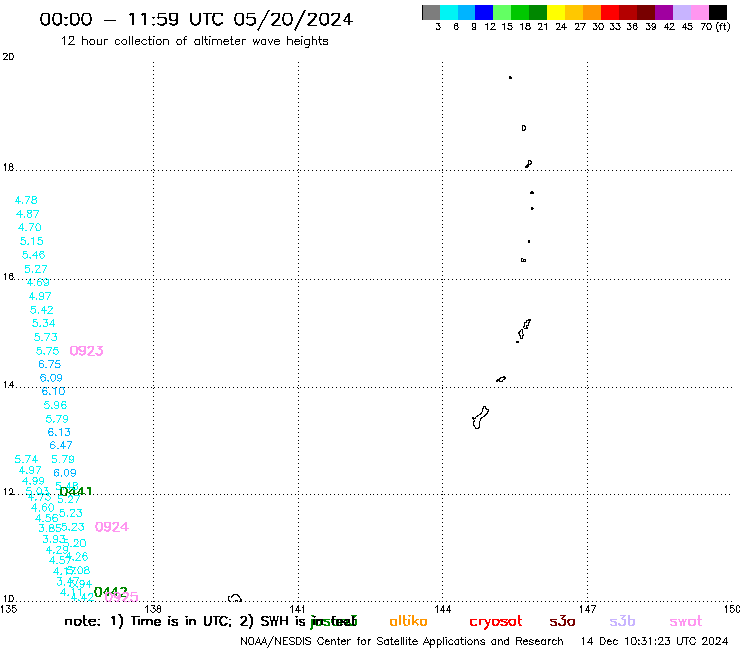Select the bright red swatch in the legend bar
Screen dimensions: 740x650
[610, 12]
